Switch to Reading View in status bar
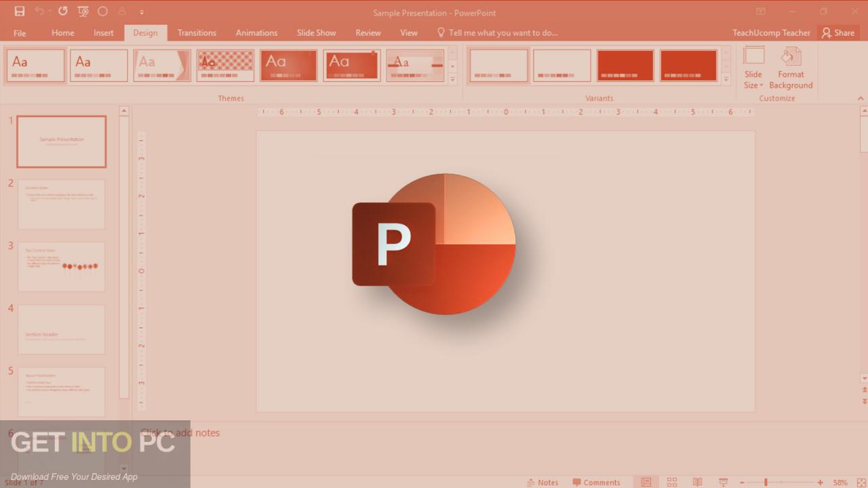This screenshot has width=868, height=488. click(x=697, y=482)
